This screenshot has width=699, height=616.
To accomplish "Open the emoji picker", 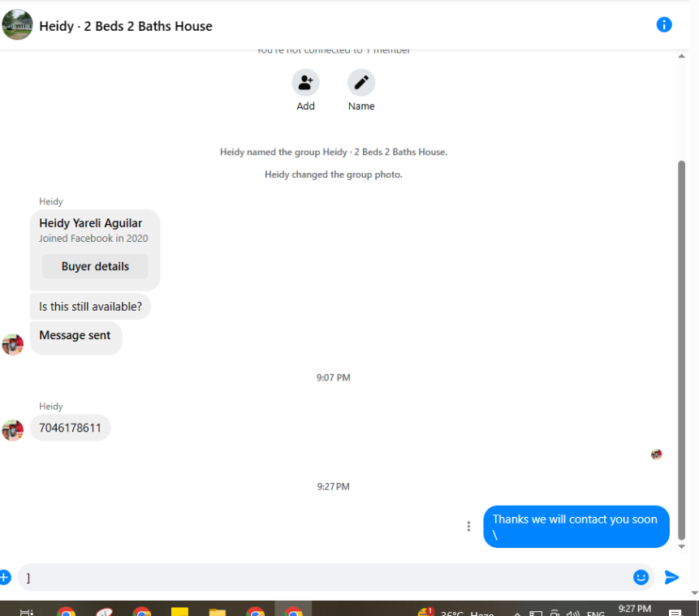I will coord(641,577).
